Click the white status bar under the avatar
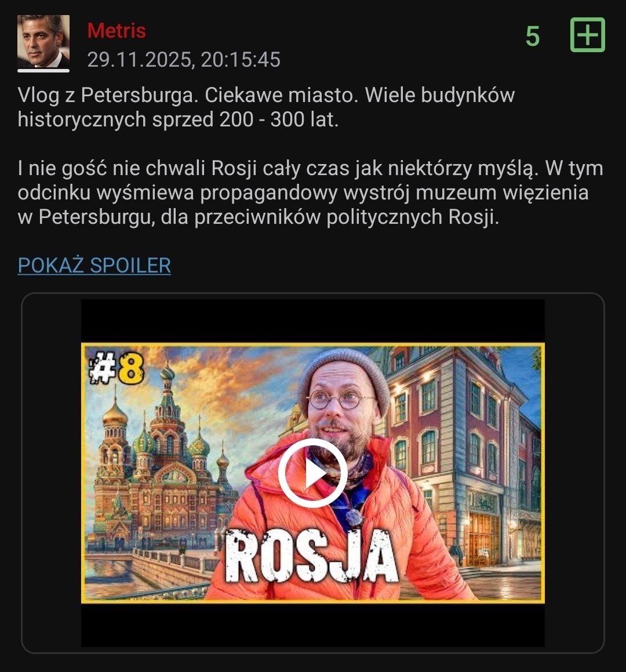This screenshot has height=672, width=626. tap(43, 71)
